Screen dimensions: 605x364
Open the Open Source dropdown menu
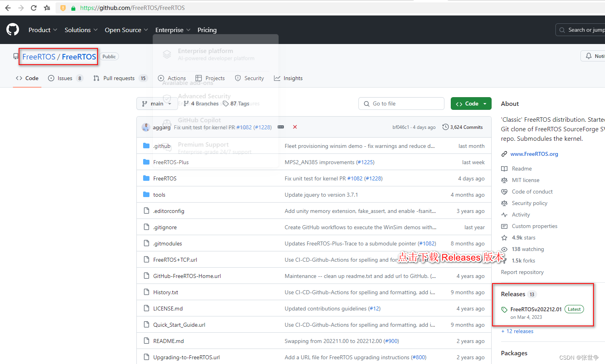click(126, 30)
